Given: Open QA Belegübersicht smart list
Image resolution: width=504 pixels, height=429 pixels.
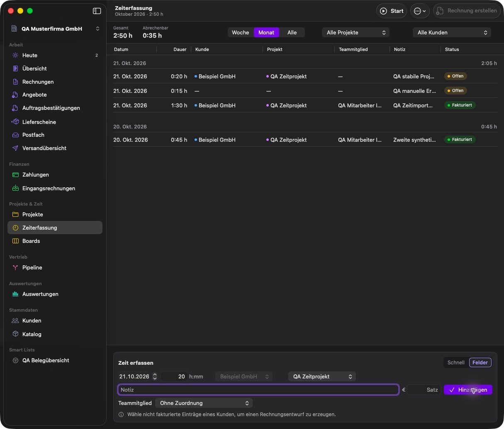Looking at the screenshot, I should pos(55,360).
